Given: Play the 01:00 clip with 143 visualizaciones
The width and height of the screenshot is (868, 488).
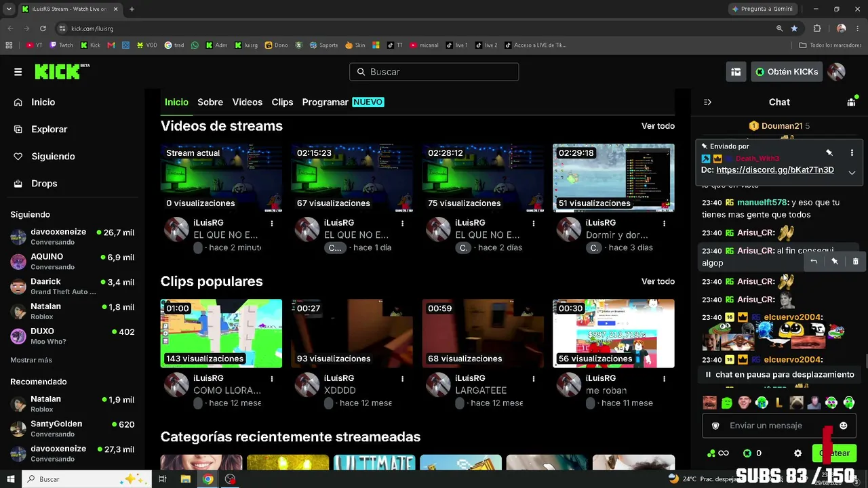Looking at the screenshot, I should (221, 333).
